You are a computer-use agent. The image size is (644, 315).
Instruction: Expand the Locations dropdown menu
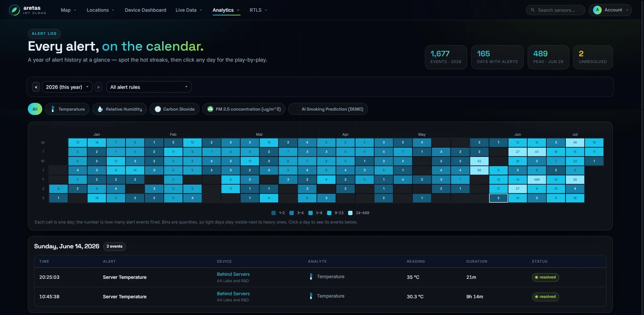pyautogui.click(x=100, y=10)
